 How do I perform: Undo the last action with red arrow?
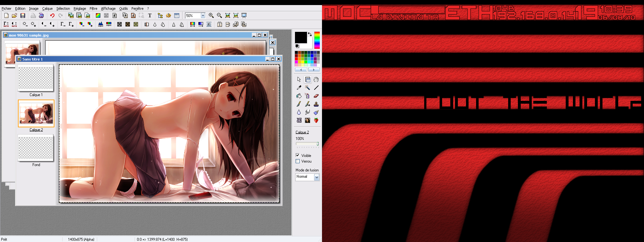click(52, 15)
